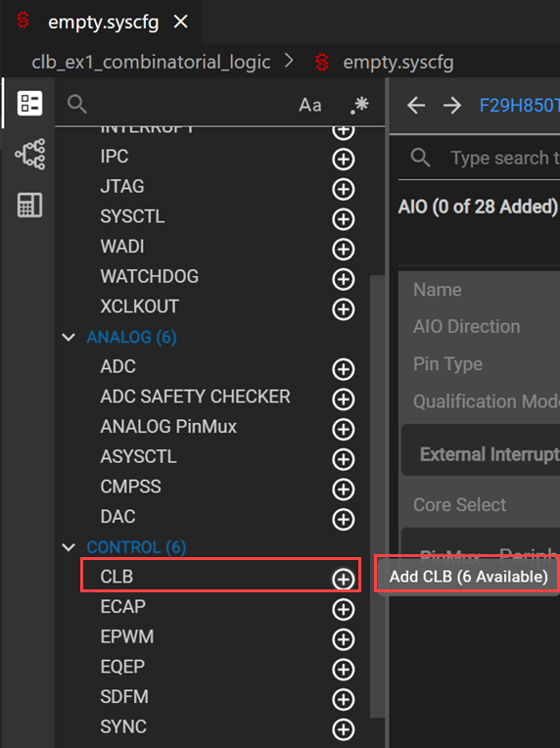Select the empty.syscfg editor tab

tap(104, 22)
